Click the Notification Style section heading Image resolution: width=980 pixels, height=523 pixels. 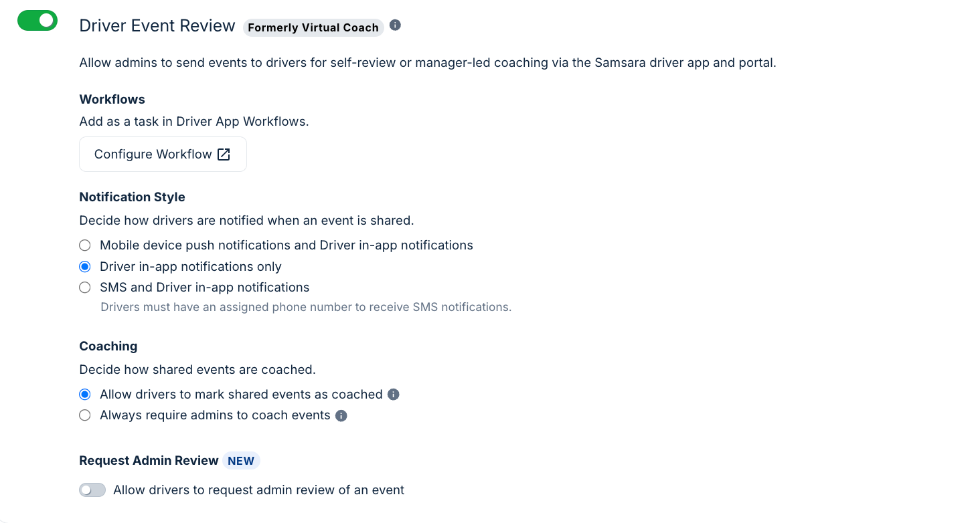(132, 197)
